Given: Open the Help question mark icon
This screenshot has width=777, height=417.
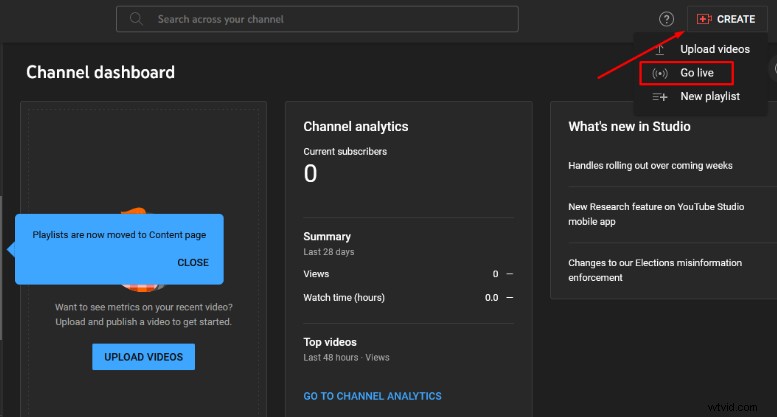Looking at the screenshot, I should pyautogui.click(x=666, y=19).
